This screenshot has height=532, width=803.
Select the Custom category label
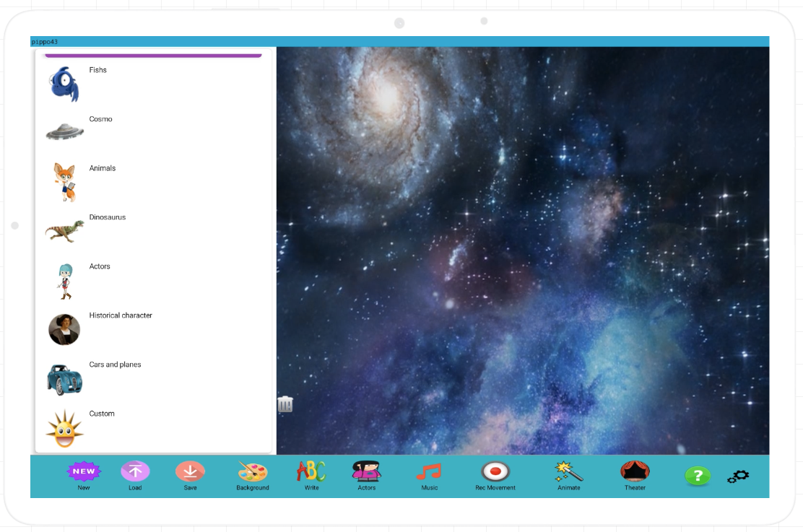point(102,414)
